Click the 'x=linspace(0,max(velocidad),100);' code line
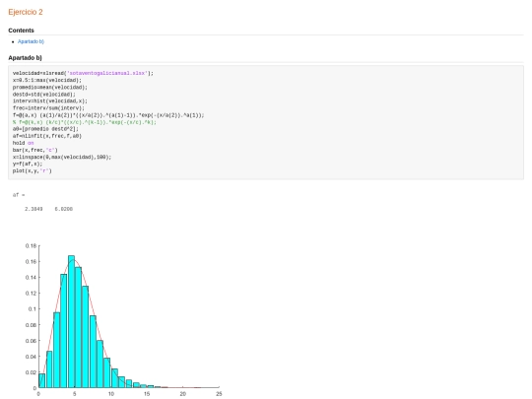 click(x=62, y=157)
